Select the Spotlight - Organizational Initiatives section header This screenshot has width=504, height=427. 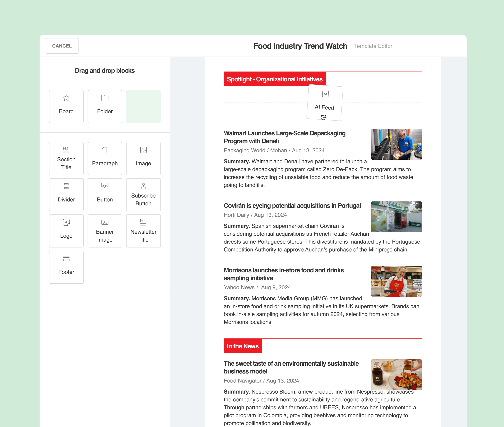pos(275,79)
